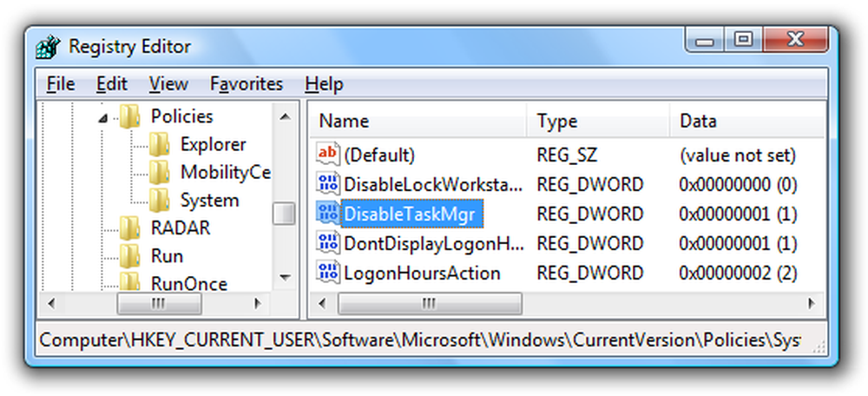
Task: Open the View menu
Action: pos(168,84)
